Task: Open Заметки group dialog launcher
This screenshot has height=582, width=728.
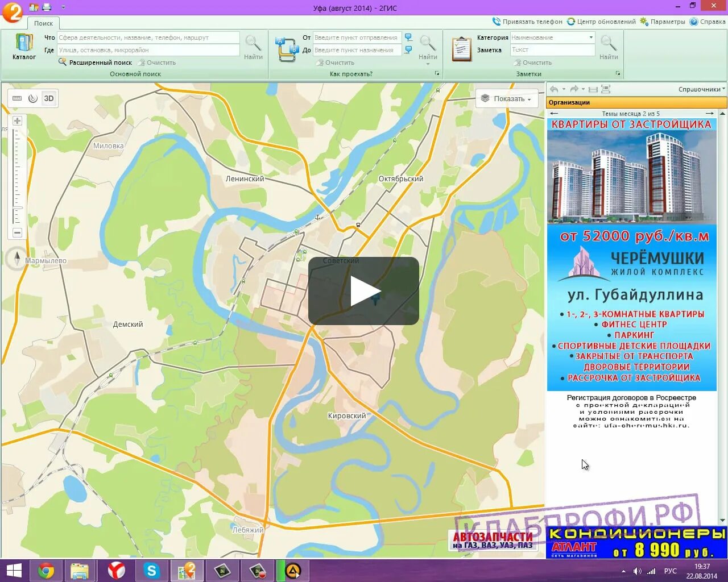Action: point(618,74)
